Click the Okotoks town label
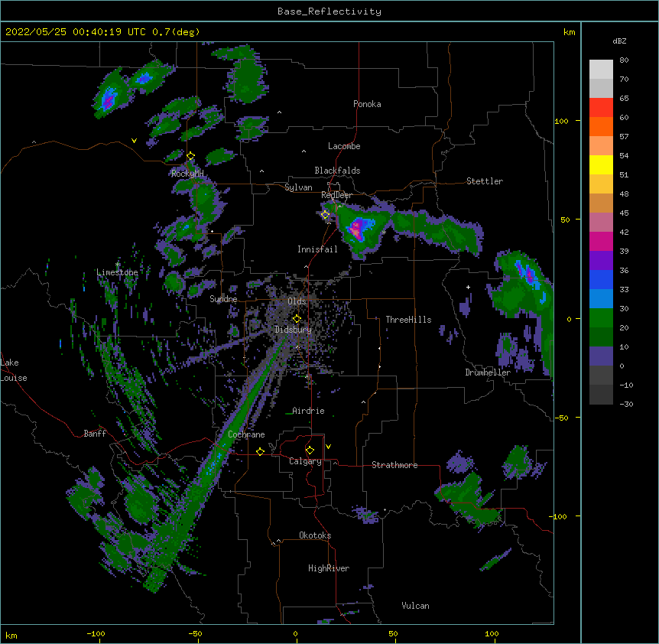The height and width of the screenshot is (644, 659). [x=315, y=535]
